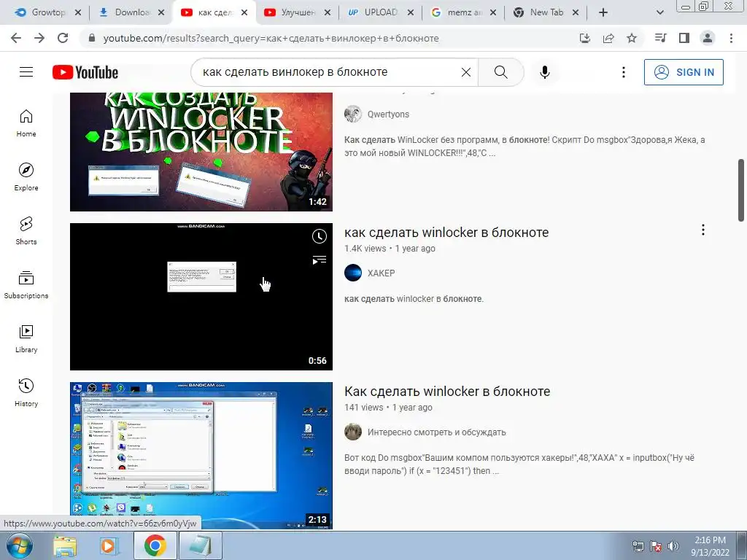The height and width of the screenshot is (560, 747).
Task: Open the black 0:56 video thumbnail
Action: [x=201, y=296]
